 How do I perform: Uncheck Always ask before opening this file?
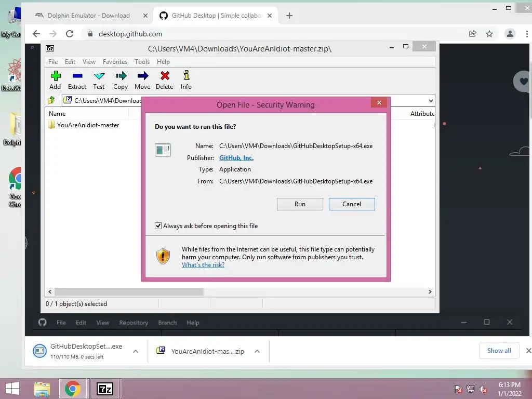click(x=158, y=225)
